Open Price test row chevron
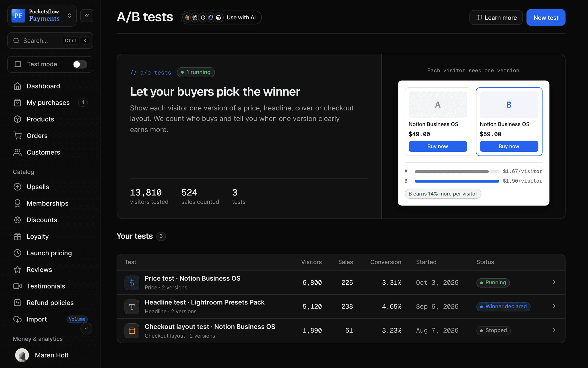This screenshot has height=368, width=588. point(554,282)
